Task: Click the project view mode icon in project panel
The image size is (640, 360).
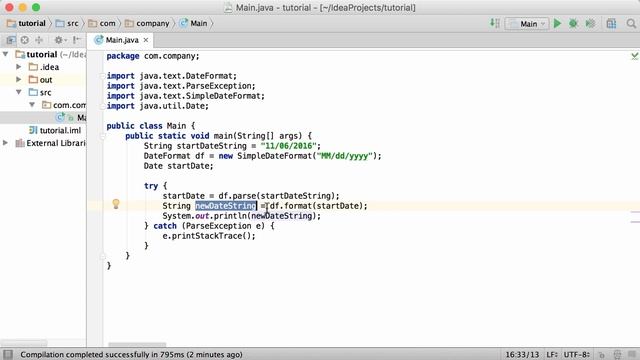Action: tap(11, 40)
